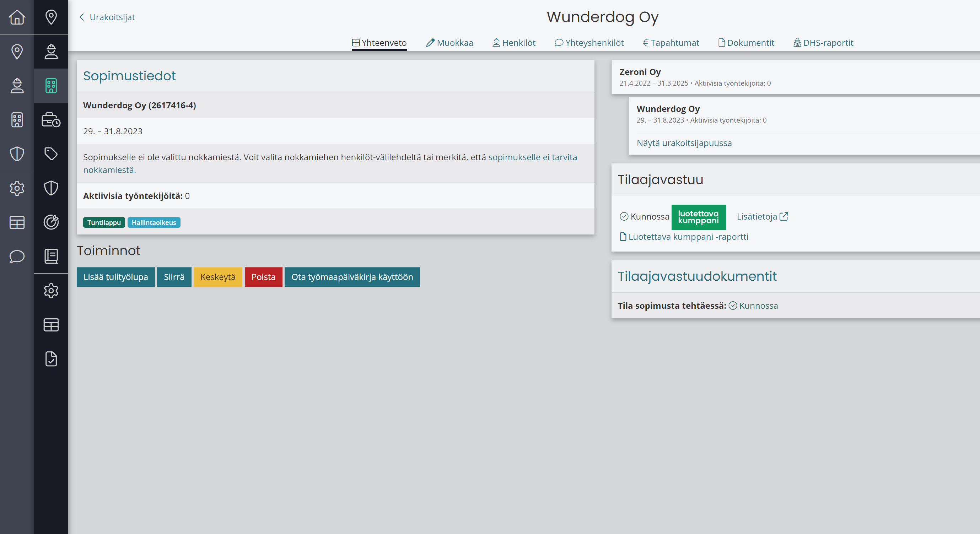
Task: Select the top location pin in the inner sidebar
Action: tap(51, 17)
